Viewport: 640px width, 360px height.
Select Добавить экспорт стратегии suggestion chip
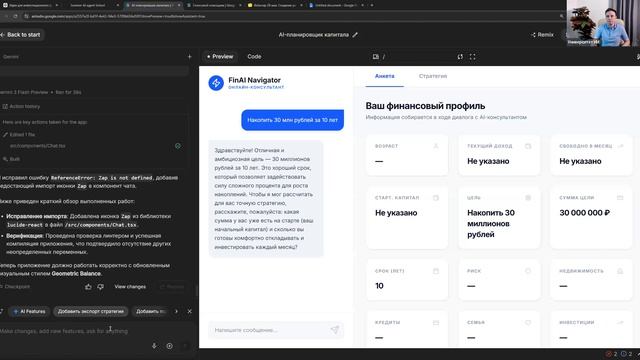click(x=91, y=311)
